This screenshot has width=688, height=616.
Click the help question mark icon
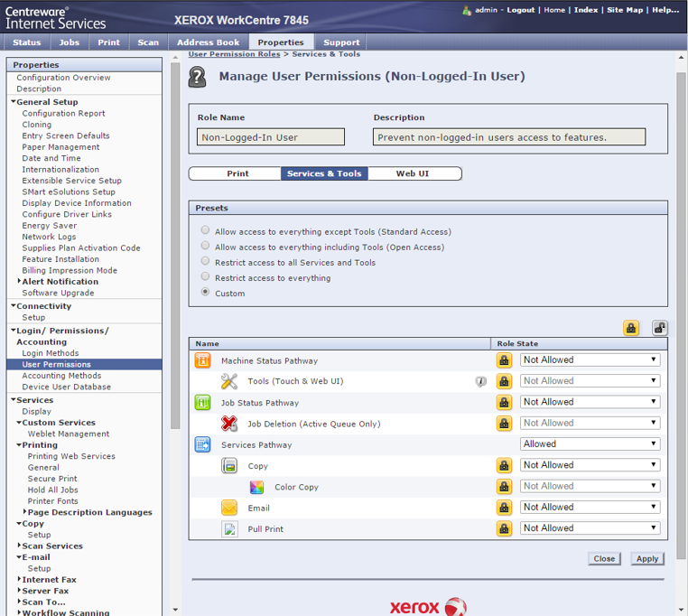pos(197,77)
